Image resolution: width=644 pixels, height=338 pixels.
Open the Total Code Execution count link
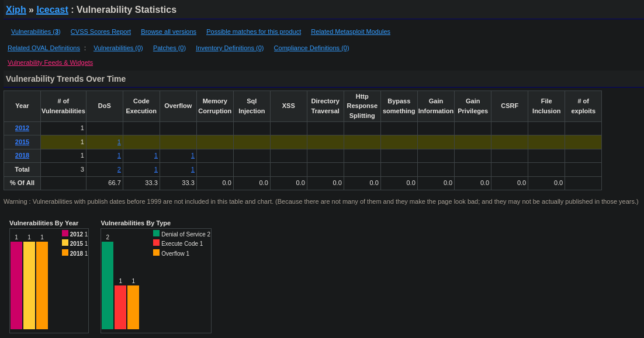pyautogui.click(x=155, y=169)
